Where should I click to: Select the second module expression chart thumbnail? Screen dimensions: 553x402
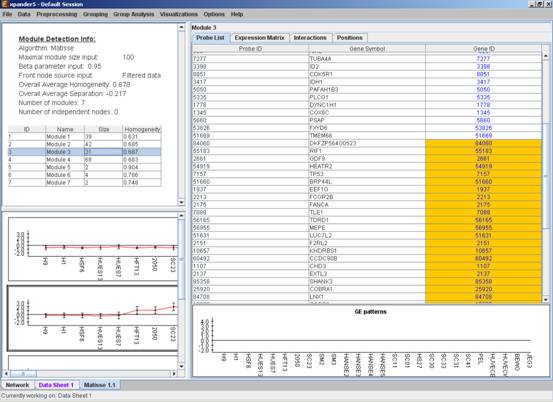click(x=93, y=318)
